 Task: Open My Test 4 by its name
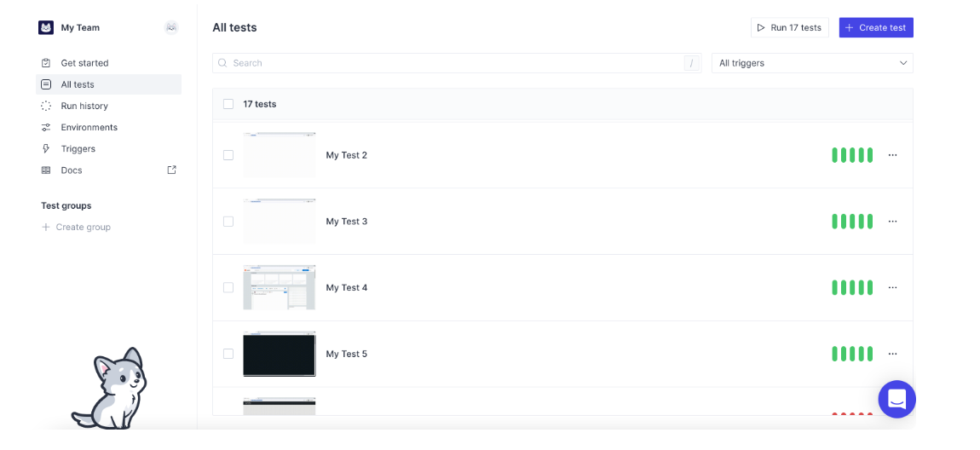(x=346, y=287)
